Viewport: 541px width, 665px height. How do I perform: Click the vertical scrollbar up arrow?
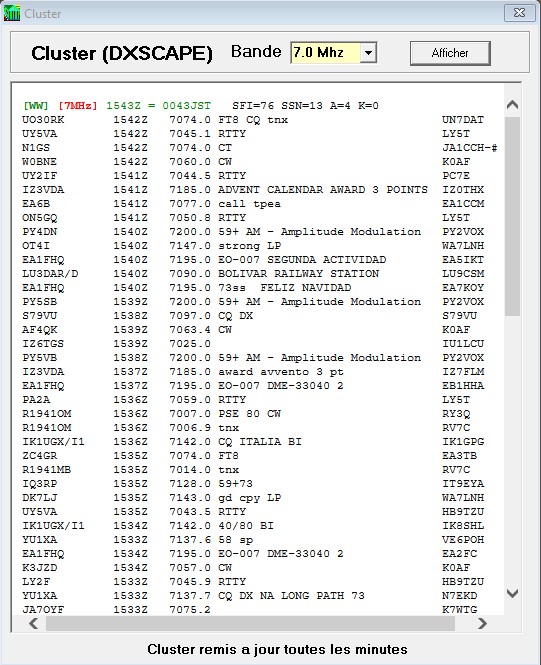pyautogui.click(x=512, y=104)
